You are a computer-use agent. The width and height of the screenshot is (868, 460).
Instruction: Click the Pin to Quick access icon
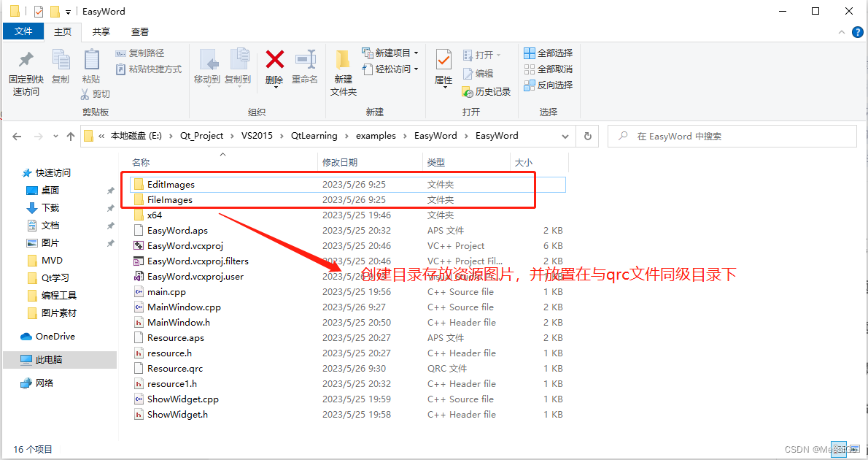tap(26, 60)
